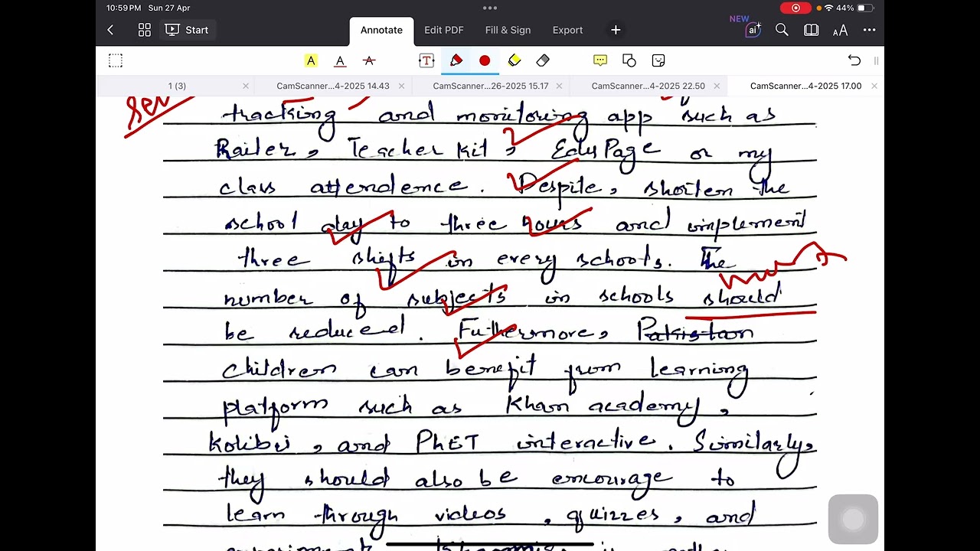
Task: Close the CamScanner 17.00 tab
Action: (874, 86)
